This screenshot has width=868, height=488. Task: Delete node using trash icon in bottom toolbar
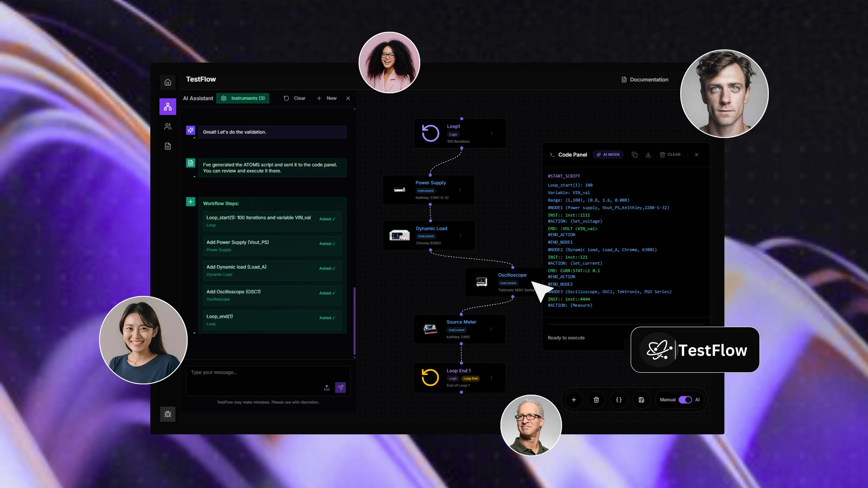point(596,400)
